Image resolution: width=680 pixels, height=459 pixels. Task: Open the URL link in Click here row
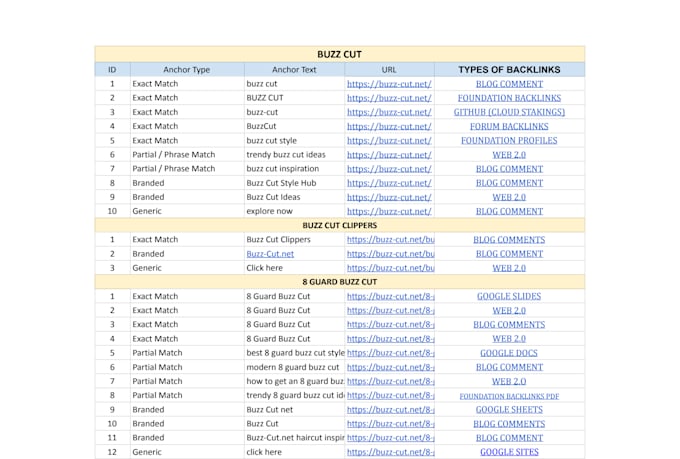[390, 268]
